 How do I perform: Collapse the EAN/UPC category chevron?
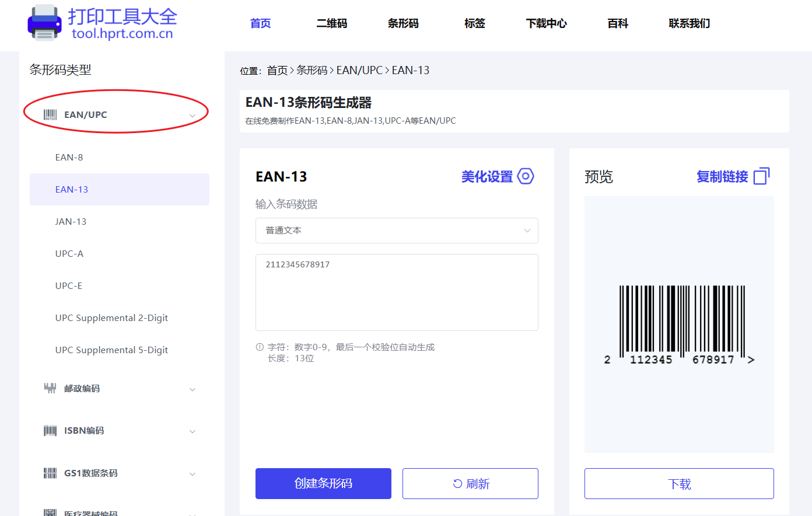(x=192, y=116)
